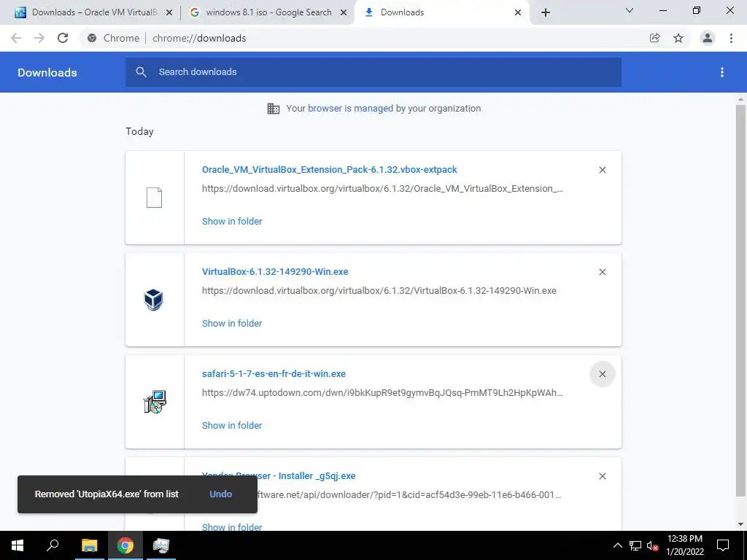Open Chrome's three-dot main menu
Image resolution: width=747 pixels, height=560 pixels.
(731, 38)
